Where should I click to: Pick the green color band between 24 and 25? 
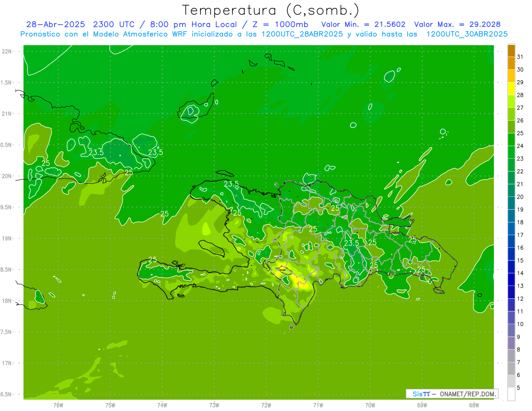[511, 140]
